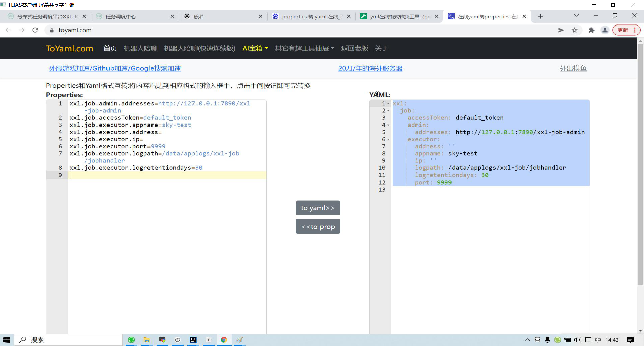Click the microphone tray icon
Image resolution: width=644 pixels, height=346 pixels.
coord(547,340)
